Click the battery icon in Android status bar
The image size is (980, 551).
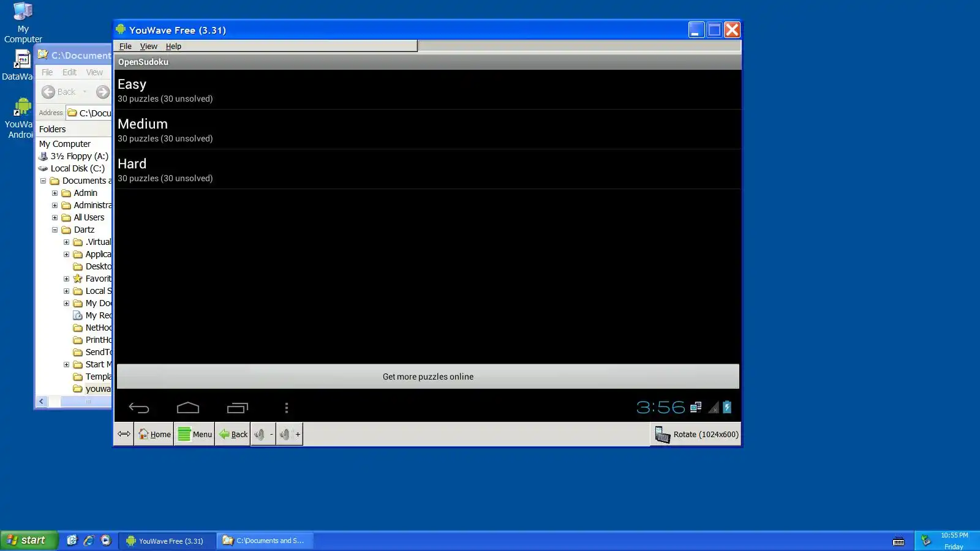(727, 407)
